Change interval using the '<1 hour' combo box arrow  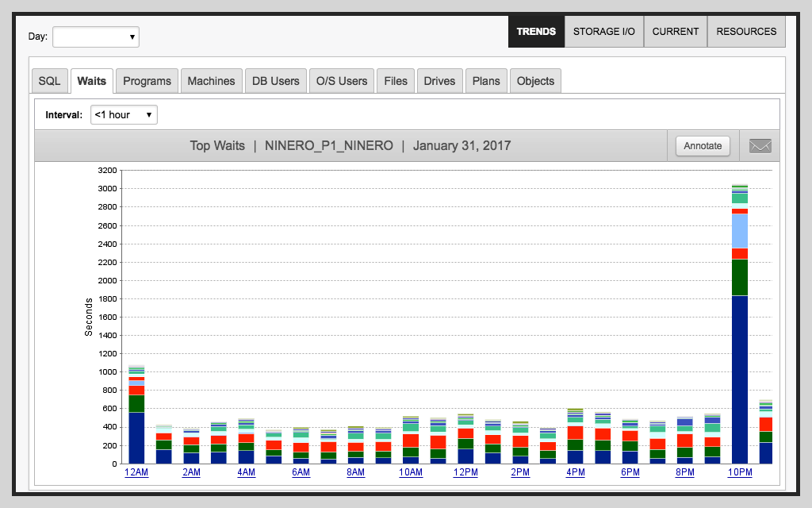coord(149,114)
